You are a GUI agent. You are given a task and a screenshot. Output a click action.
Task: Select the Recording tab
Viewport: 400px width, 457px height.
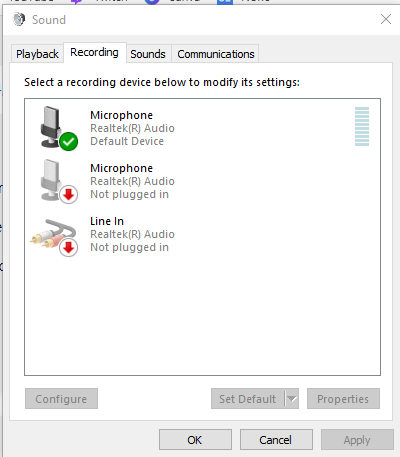[x=94, y=52]
